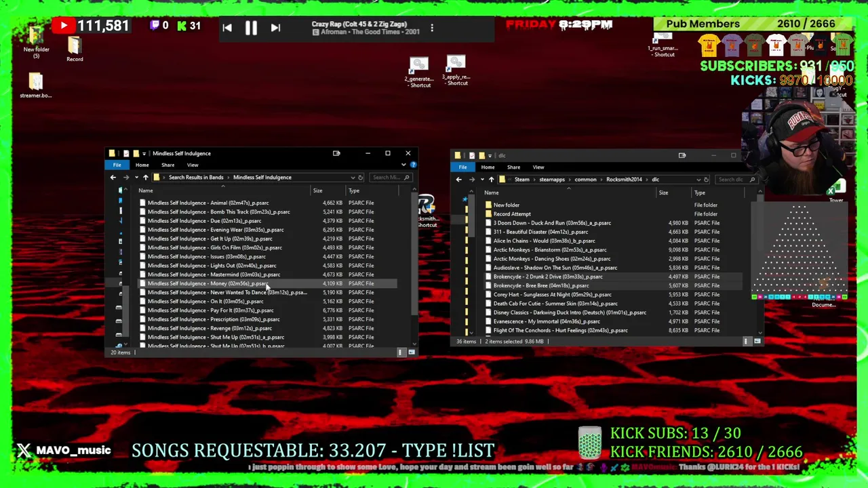Screen dimensions: 868x488
Task: Refresh the dlc folder listing
Action: [706, 180]
